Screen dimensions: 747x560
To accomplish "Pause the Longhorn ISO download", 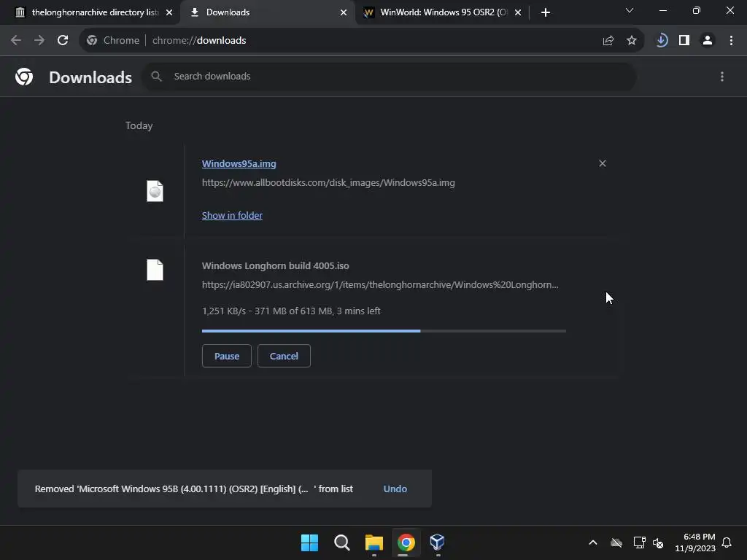I will (227, 356).
